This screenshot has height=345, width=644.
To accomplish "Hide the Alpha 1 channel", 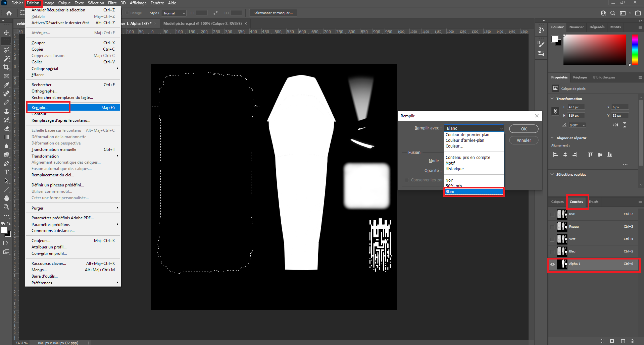I will pos(552,264).
